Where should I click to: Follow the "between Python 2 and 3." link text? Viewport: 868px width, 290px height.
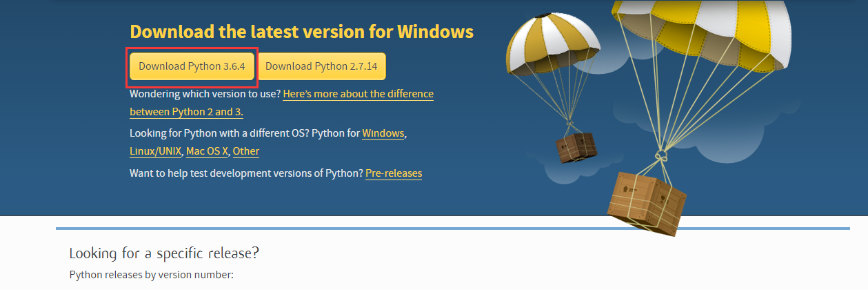[x=186, y=111]
